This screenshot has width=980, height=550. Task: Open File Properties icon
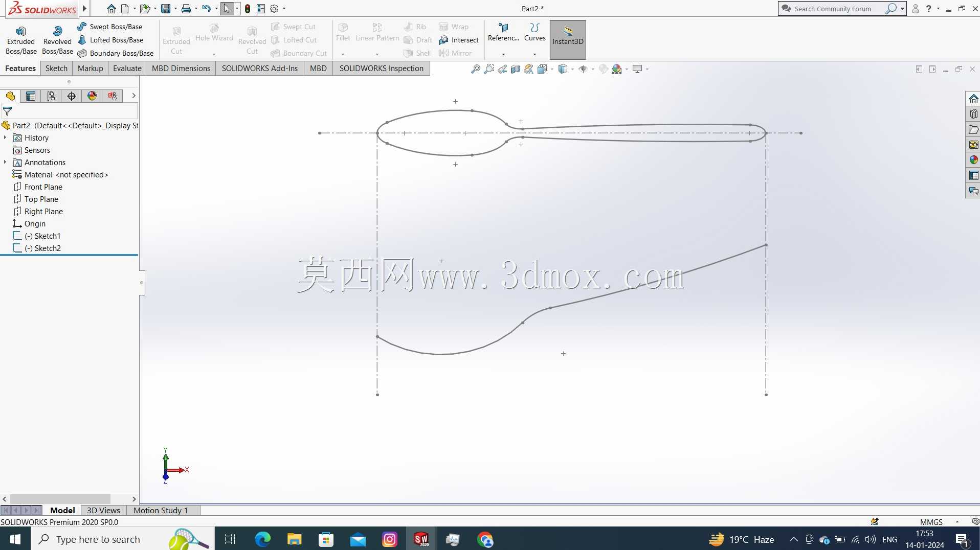(261, 9)
